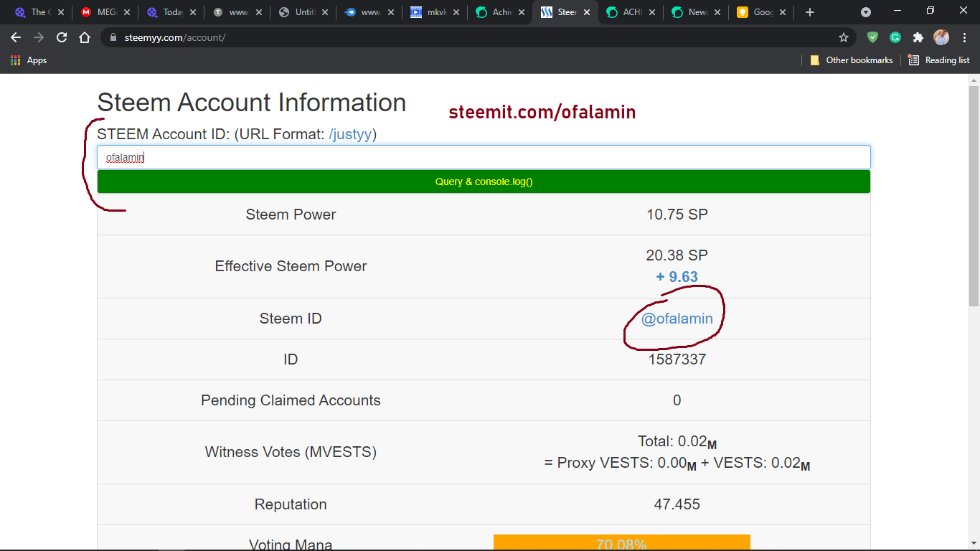Open the Chrome profile avatar

tap(941, 37)
